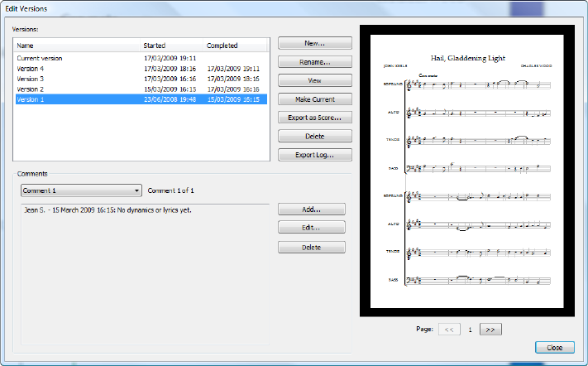Click the New... version button

314,43
